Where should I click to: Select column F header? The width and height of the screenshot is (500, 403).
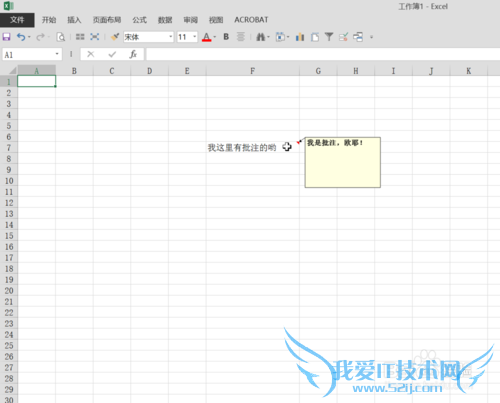pyautogui.click(x=253, y=71)
